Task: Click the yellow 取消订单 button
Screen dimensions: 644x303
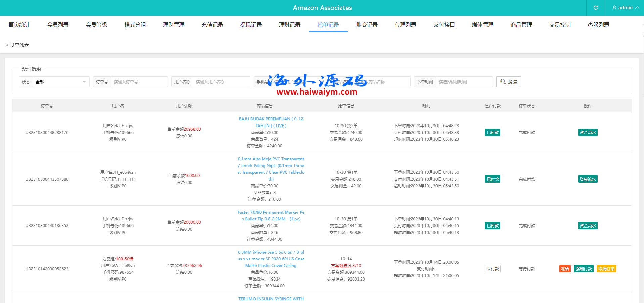Action: coord(606,269)
